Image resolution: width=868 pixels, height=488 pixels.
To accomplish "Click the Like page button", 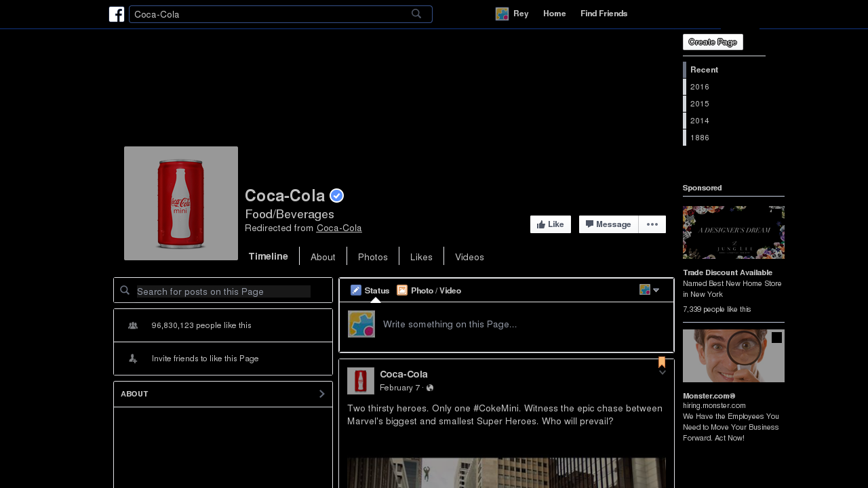I will [551, 224].
